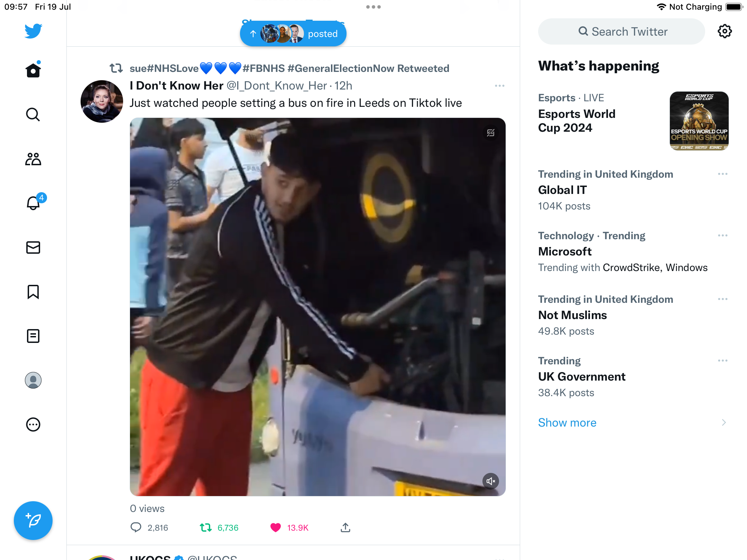This screenshot has height=560, width=747.
Task: Open the Messages envelope icon
Action: pos(33,248)
